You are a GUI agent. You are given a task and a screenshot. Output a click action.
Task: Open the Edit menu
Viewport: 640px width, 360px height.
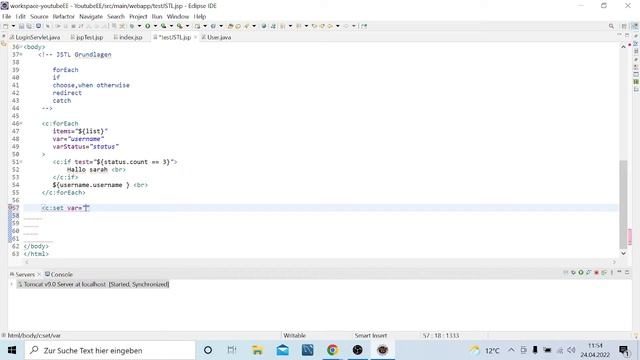pyautogui.click(x=20, y=16)
